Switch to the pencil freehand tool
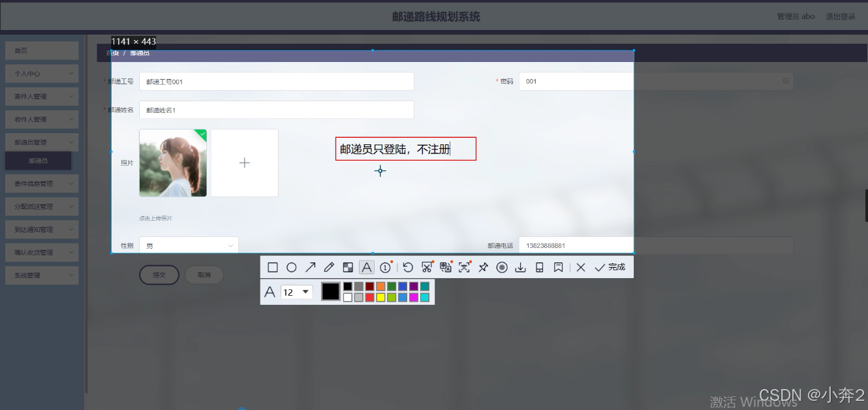 tap(328, 267)
